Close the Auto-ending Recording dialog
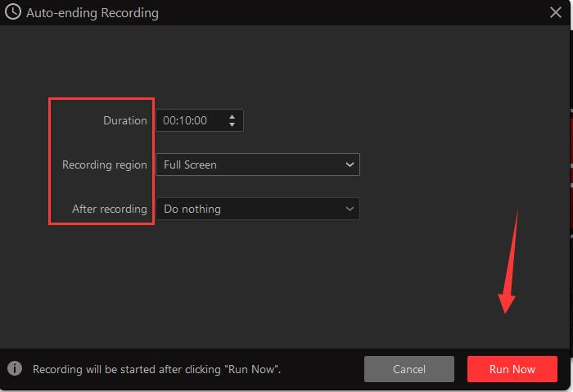This screenshot has height=392, width=573. click(x=555, y=13)
